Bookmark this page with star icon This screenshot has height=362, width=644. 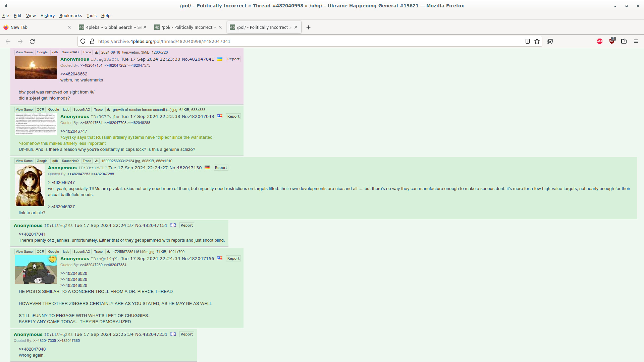coord(537,42)
